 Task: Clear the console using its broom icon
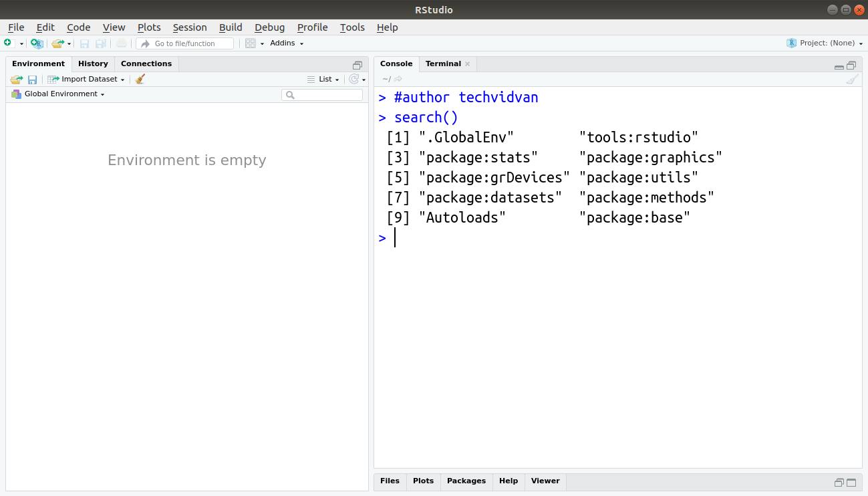(x=851, y=79)
